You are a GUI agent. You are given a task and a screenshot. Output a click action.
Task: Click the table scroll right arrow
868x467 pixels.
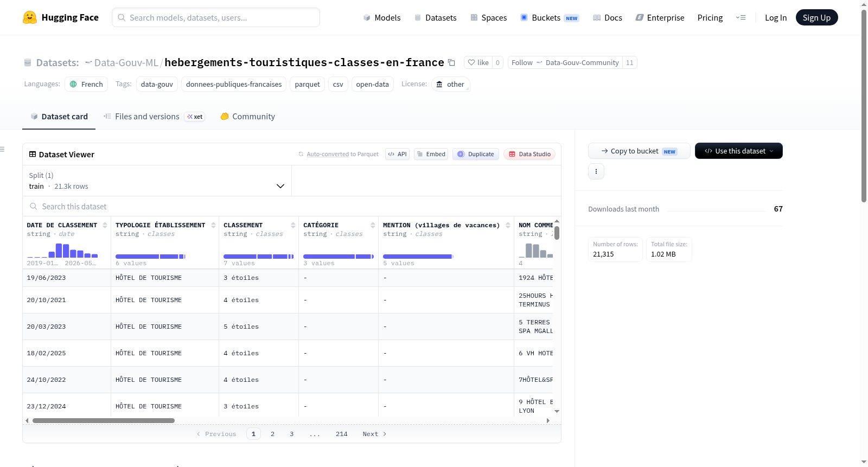(548, 420)
